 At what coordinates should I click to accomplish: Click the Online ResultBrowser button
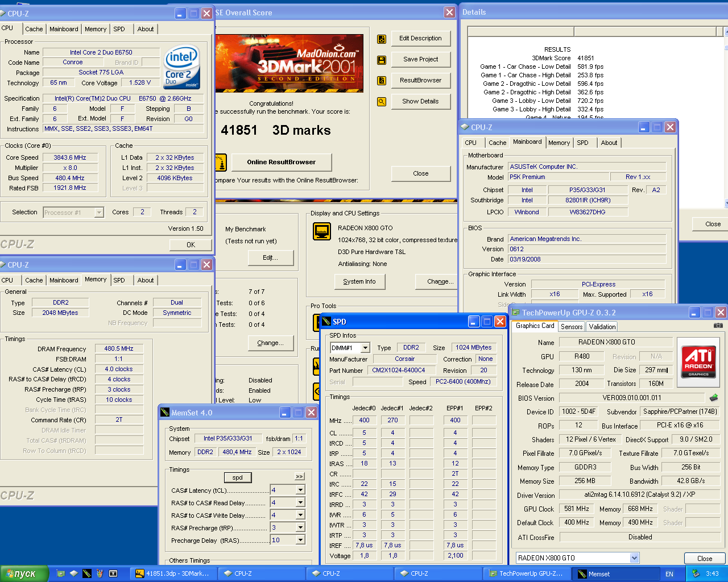(x=281, y=163)
